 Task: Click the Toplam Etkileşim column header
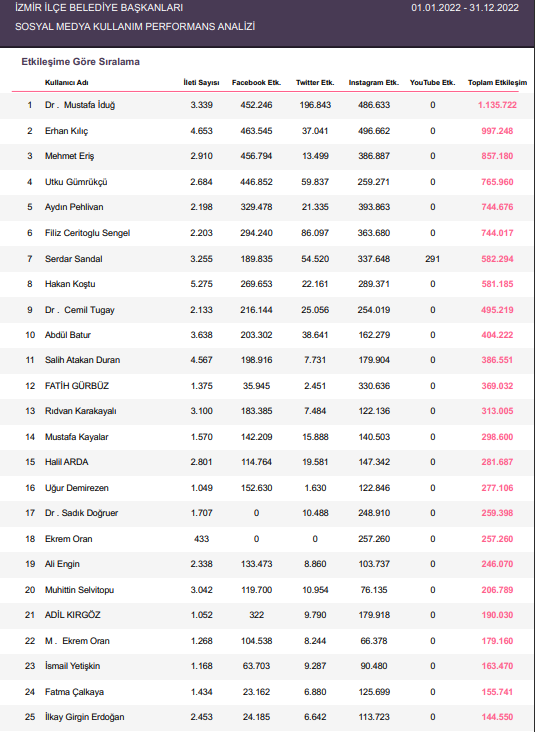point(497,83)
